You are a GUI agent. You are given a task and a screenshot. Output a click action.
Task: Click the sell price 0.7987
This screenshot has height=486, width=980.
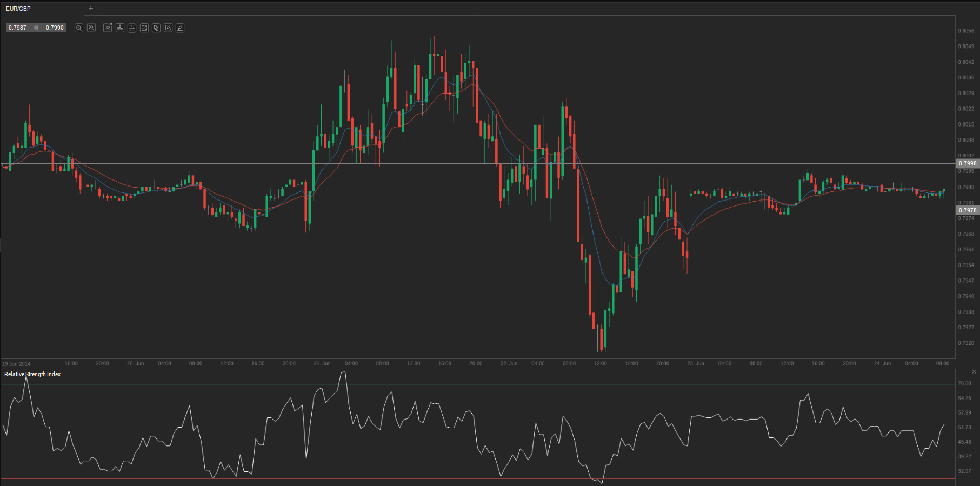(18, 28)
